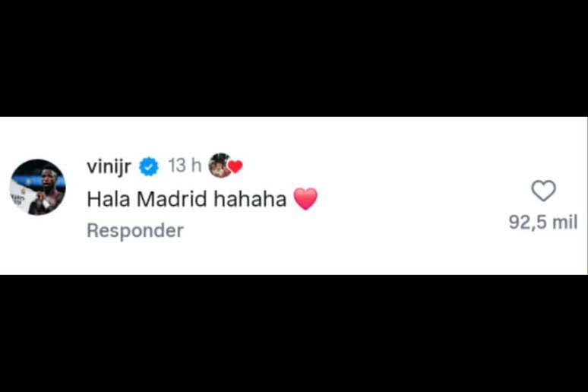The width and height of the screenshot is (588, 392).
Task: Click the black area above the comment
Action: point(294,58)
